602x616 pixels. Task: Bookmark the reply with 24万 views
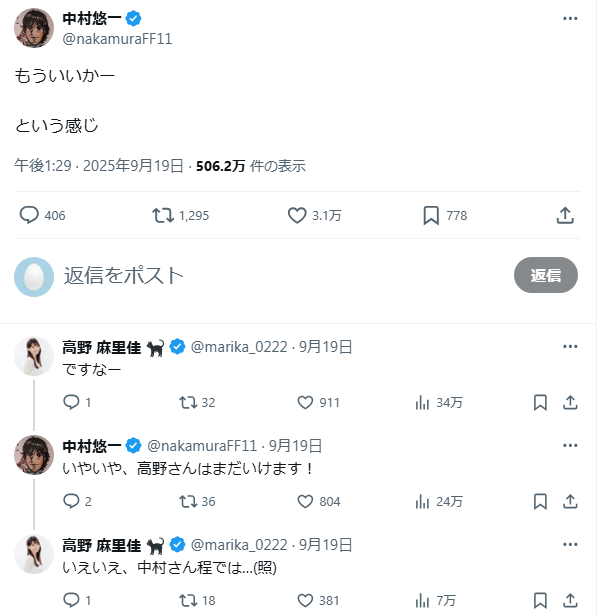click(x=540, y=501)
